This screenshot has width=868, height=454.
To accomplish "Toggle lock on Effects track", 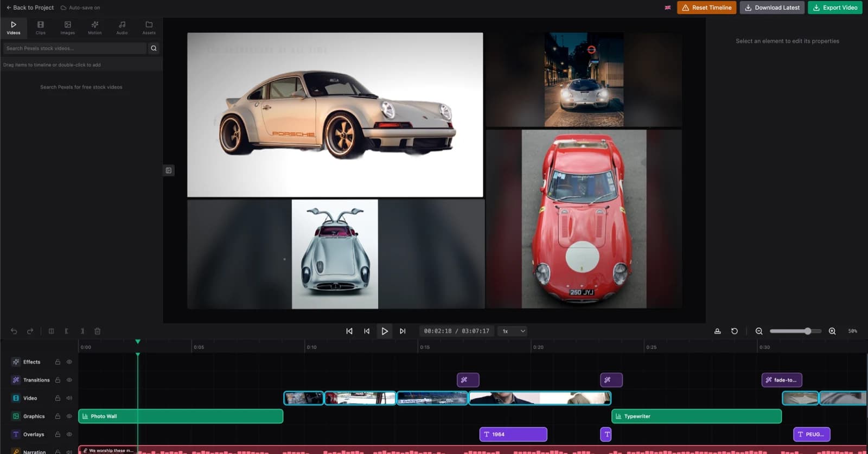I will pos(58,362).
